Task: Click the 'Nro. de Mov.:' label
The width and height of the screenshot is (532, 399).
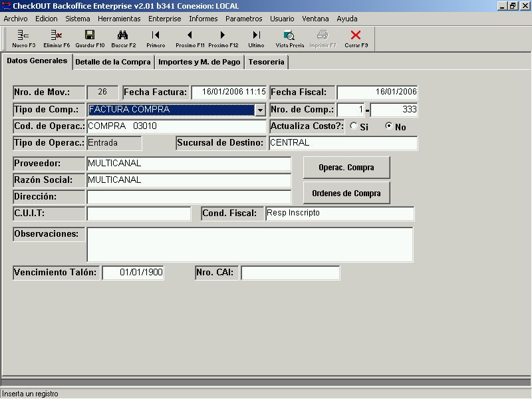Action: tap(49, 92)
